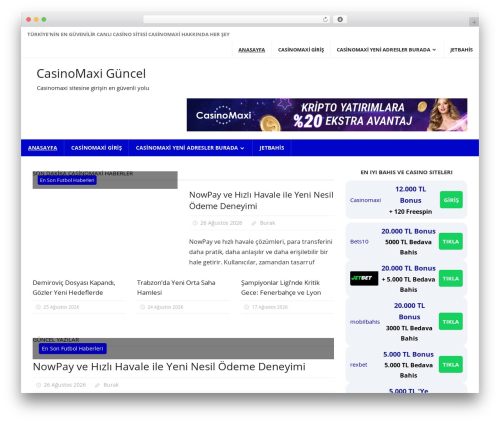Image resolution: width=500 pixels, height=423 pixels.
Task: Open Jetbahis in the top menu
Action: coord(461,50)
